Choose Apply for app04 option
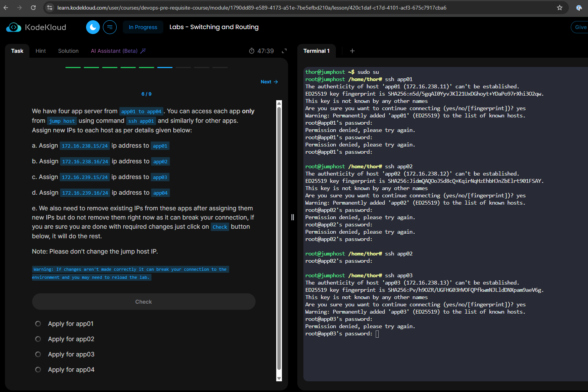The image size is (588, 392). pos(38,370)
